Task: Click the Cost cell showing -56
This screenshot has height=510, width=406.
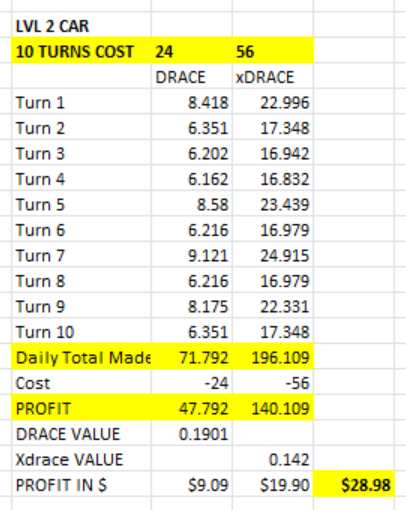Action: (x=273, y=383)
